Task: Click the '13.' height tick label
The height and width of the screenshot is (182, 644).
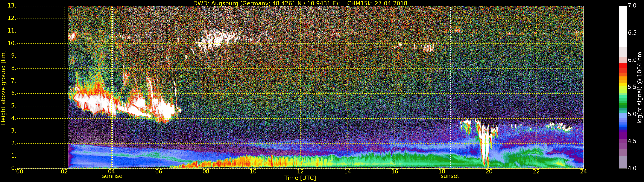Action: point(12,6)
